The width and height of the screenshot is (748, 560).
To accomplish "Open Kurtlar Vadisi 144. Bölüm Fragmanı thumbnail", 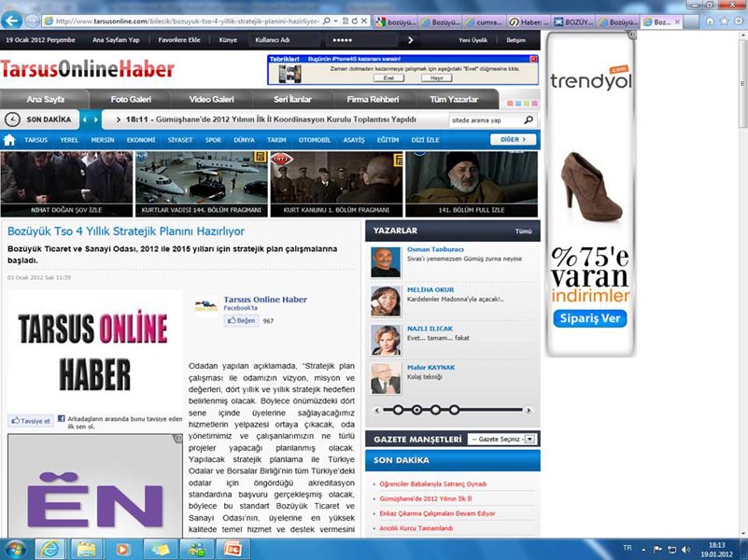I will tap(202, 184).
